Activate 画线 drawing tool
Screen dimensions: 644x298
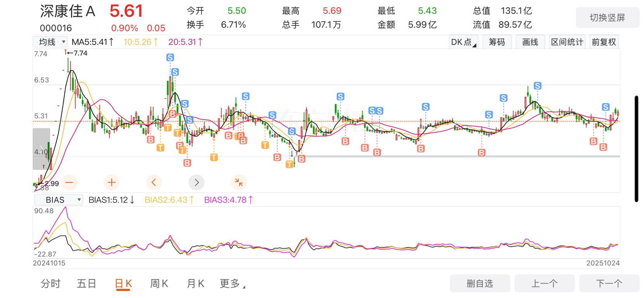[530, 42]
